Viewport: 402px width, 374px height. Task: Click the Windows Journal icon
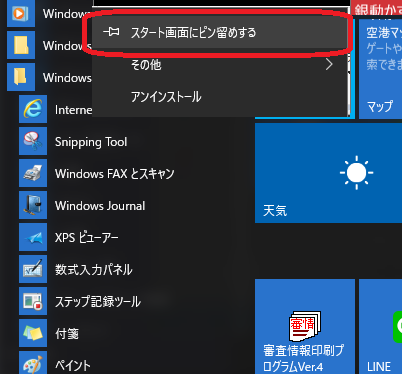[x=33, y=205]
